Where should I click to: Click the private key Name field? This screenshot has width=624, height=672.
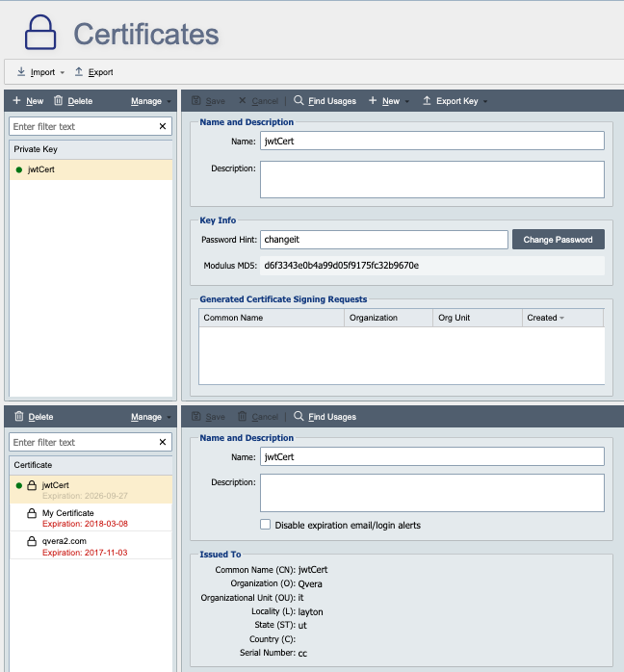[432, 141]
